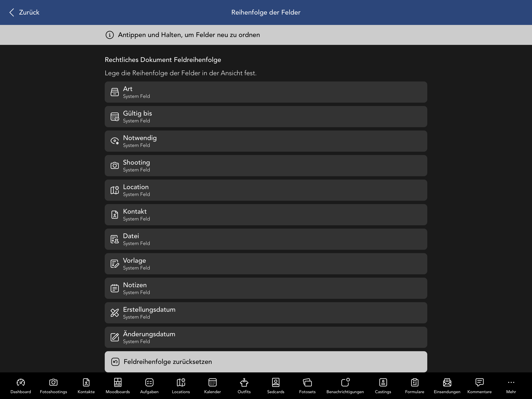Click the Änderungsdatum edit pencil icon
532x399 pixels.
click(x=115, y=337)
